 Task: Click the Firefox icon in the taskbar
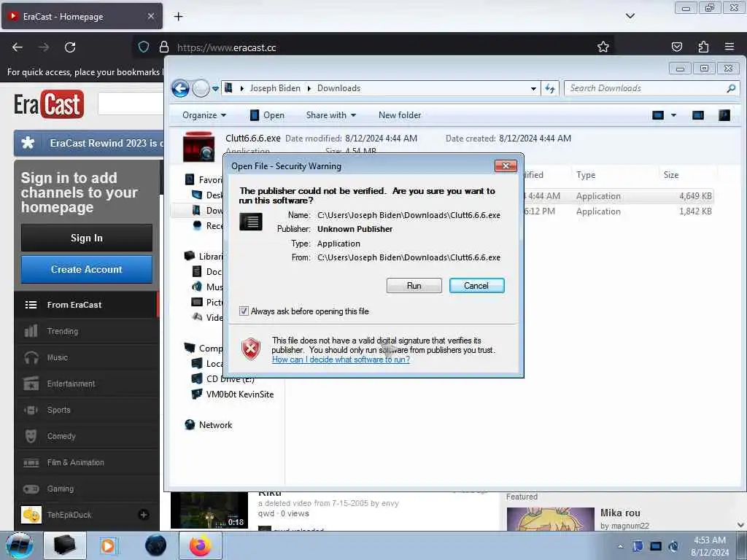pos(201,545)
